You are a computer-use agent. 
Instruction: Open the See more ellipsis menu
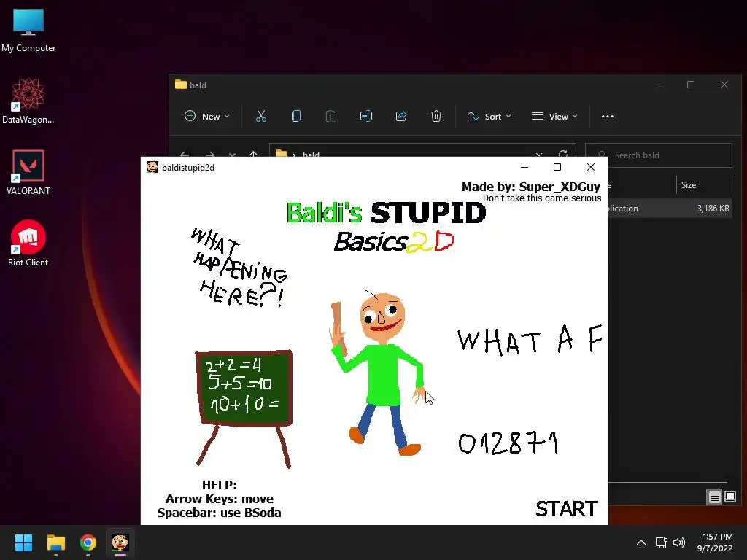point(608,116)
